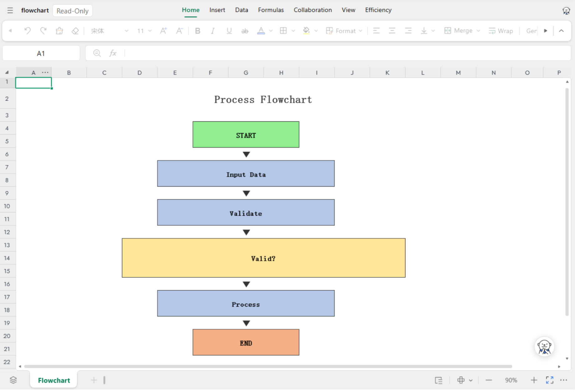575x392 pixels.
Task: Switch to the Formulas tab
Action: [x=271, y=10]
